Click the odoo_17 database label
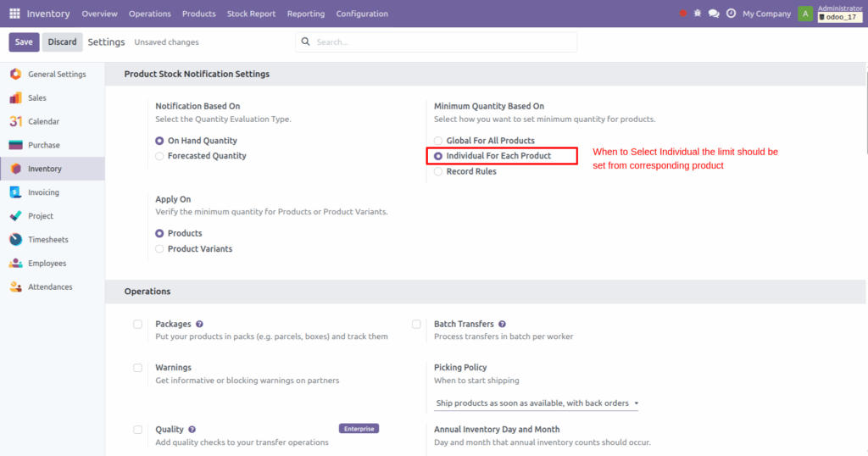The image size is (868, 456). (x=840, y=17)
